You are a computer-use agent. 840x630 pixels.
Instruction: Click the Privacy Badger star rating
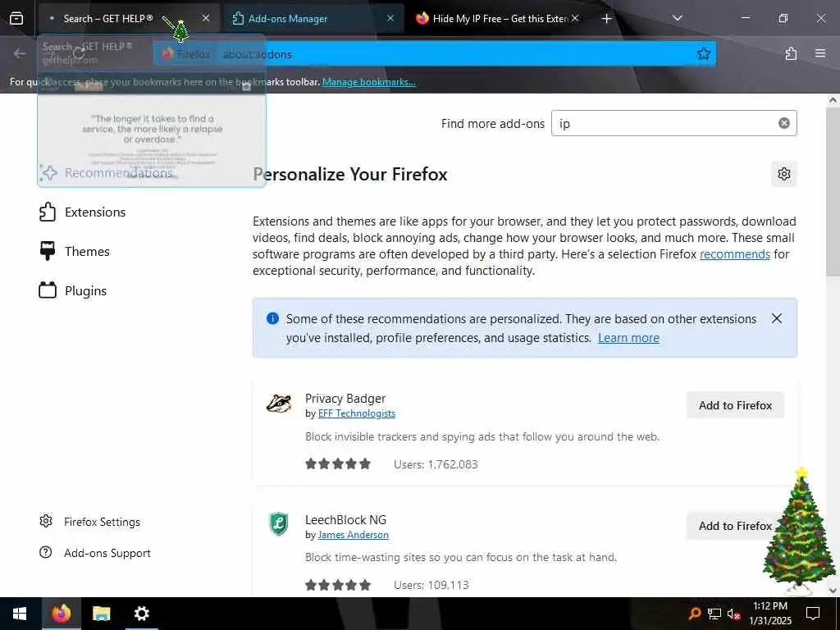click(x=337, y=464)
